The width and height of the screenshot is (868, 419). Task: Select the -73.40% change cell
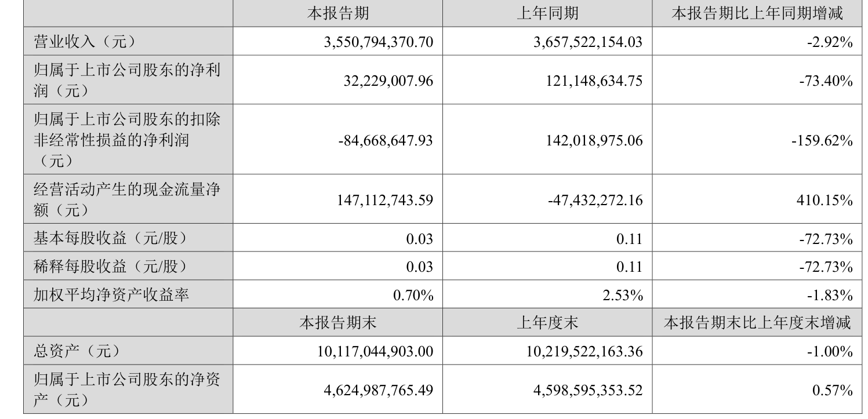click(x=829, y=81)
